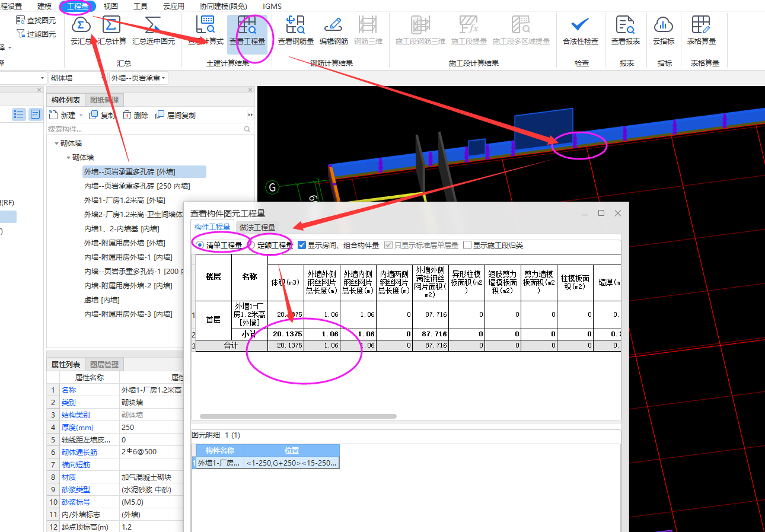Close 构件列表 panel with X
This screenshot has width=765, height=532.
click(250, 90)
